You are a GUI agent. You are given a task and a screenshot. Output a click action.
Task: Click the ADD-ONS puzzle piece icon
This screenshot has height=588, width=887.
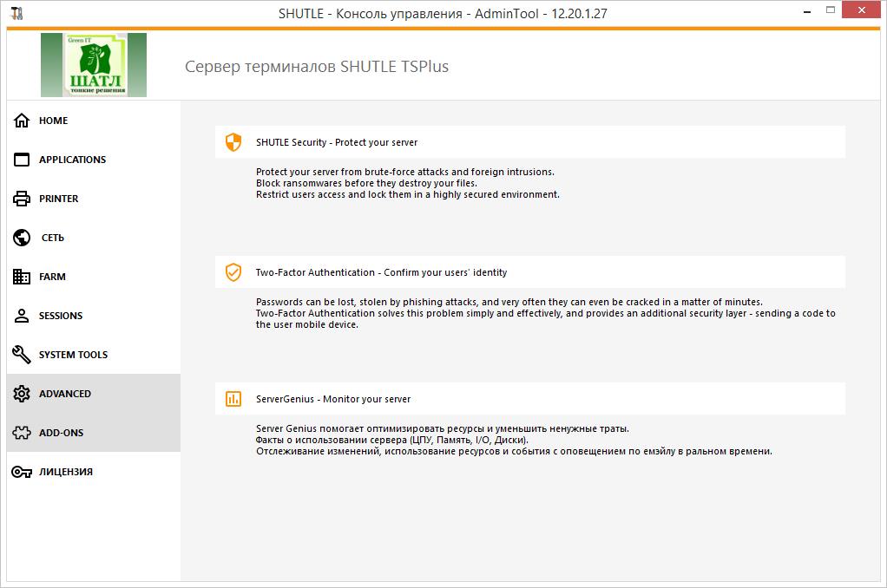[x=22, y=433]
